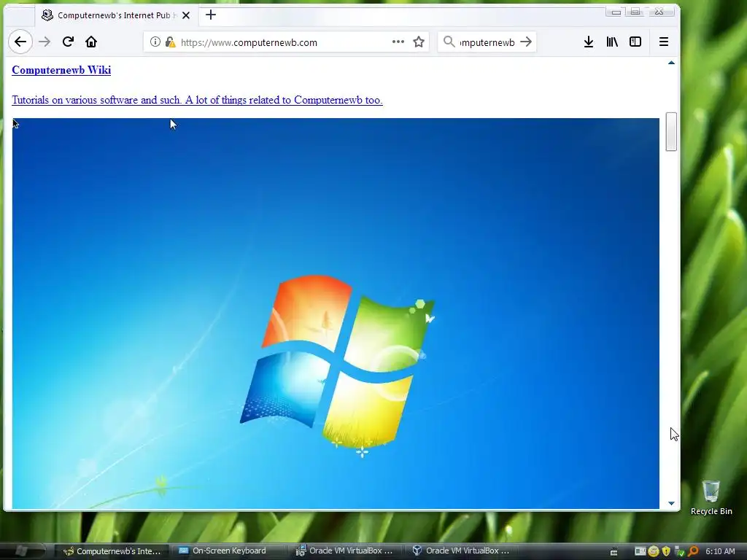Open the Recycle Bin desktop icon
This screenshot has width=747, height=560.
tap(711, 497)
